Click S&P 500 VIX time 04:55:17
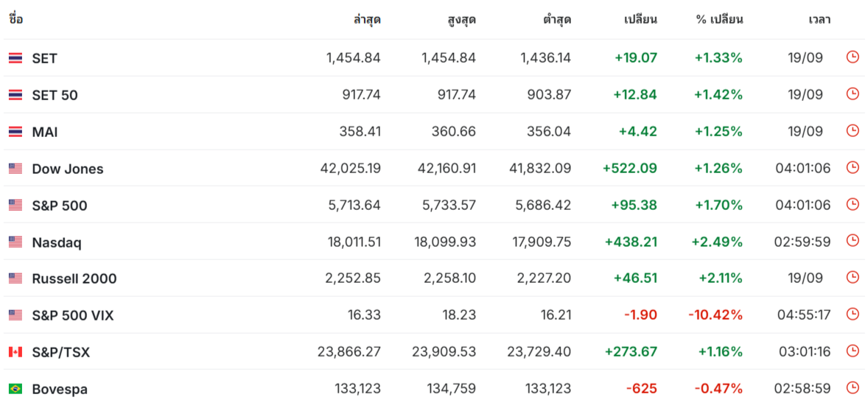 (x=804, y=315)
